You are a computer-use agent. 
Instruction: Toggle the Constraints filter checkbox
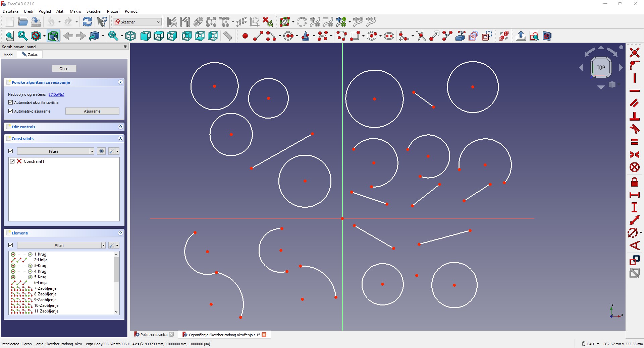click(11, 151)
